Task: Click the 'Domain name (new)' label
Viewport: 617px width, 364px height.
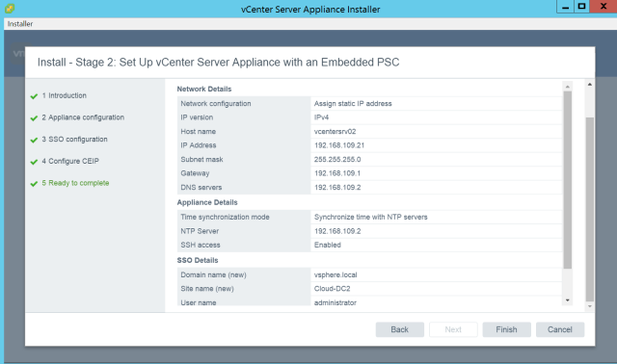Action: coord(213,274)
